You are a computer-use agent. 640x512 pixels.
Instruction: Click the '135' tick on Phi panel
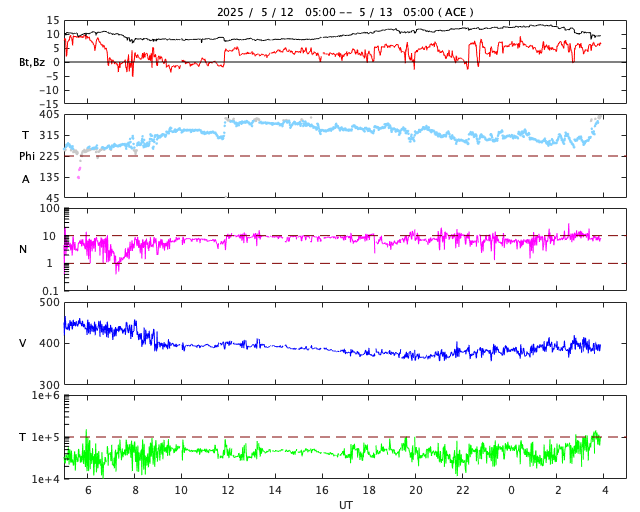49,177
